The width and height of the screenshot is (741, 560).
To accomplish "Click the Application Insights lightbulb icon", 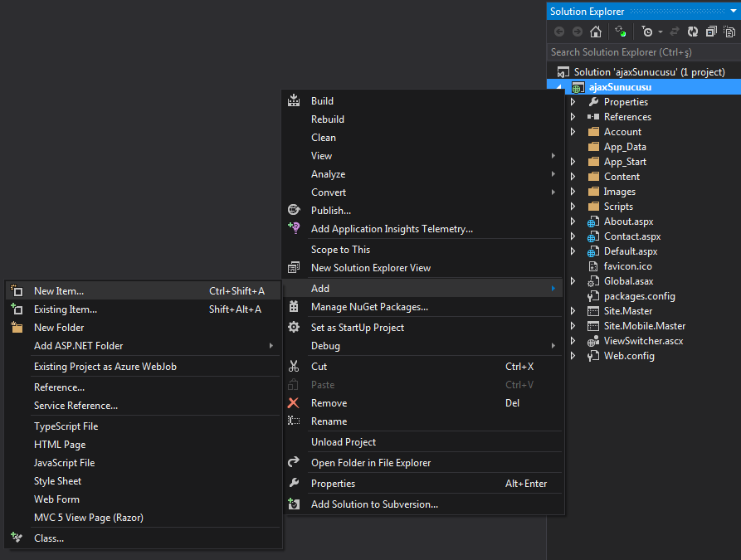I will click(294, 228).
